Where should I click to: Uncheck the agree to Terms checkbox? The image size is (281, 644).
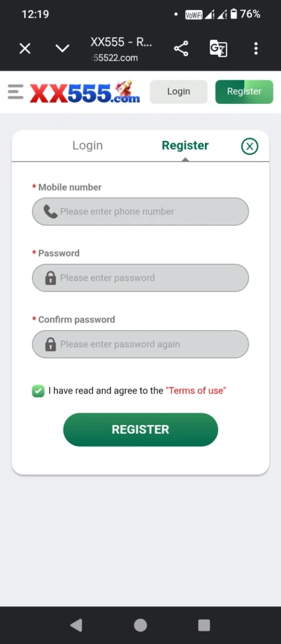click(x=38, y=391)
